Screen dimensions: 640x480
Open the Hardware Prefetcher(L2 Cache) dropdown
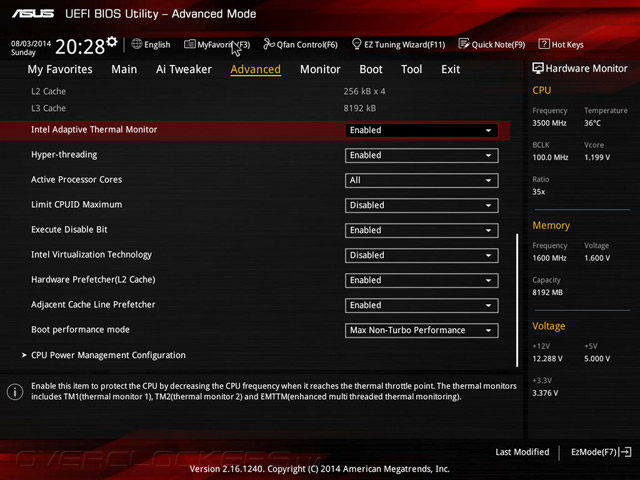422,280
